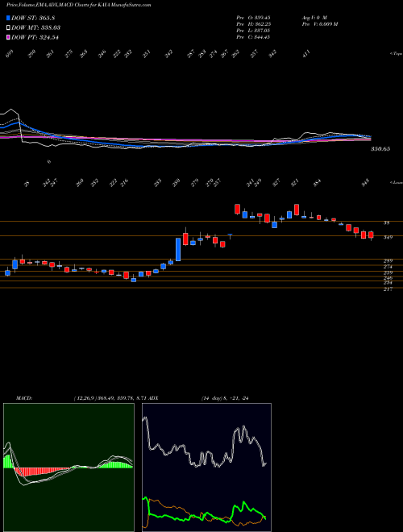Image resolution: width=403 pixels, height=532 pixels.
Task: Select the 'DOW MT: 338.03' legend text
Action: (36, 27)
